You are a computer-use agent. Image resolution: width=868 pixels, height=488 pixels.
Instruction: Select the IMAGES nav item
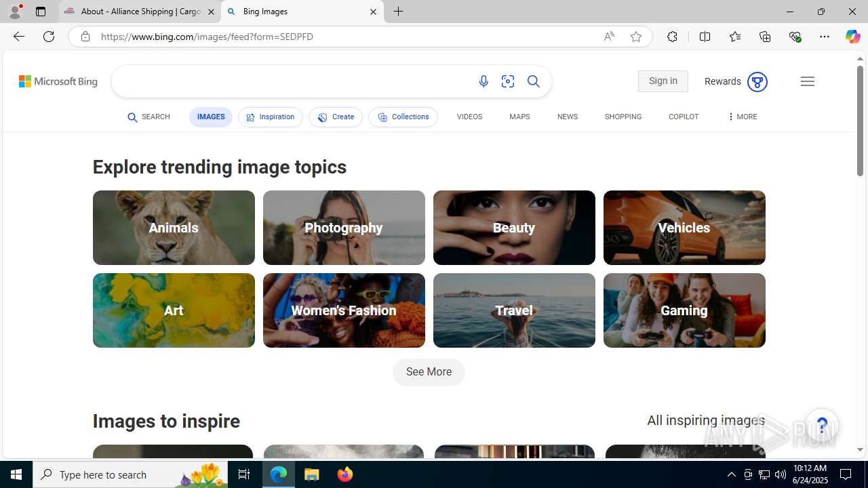coord(211,117)
